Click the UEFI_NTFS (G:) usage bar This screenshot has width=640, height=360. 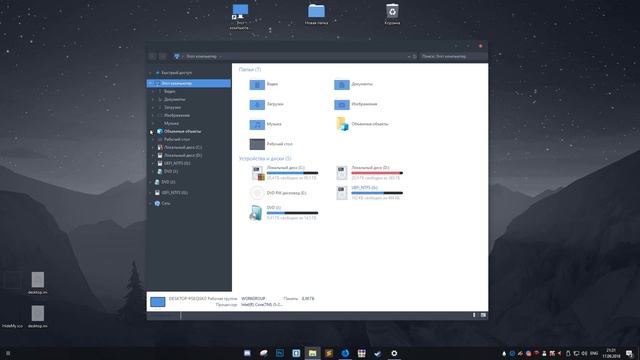pos(377,193)
